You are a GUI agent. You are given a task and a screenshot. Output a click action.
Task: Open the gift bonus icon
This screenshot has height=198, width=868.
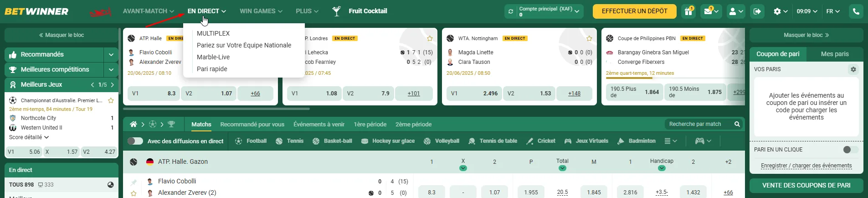(x=688, y=11)
